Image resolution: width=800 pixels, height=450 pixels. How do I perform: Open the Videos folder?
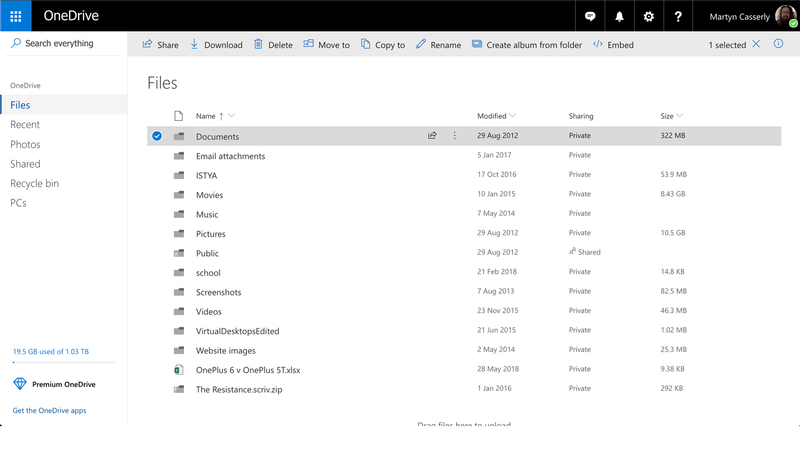(x=209, y=311)
